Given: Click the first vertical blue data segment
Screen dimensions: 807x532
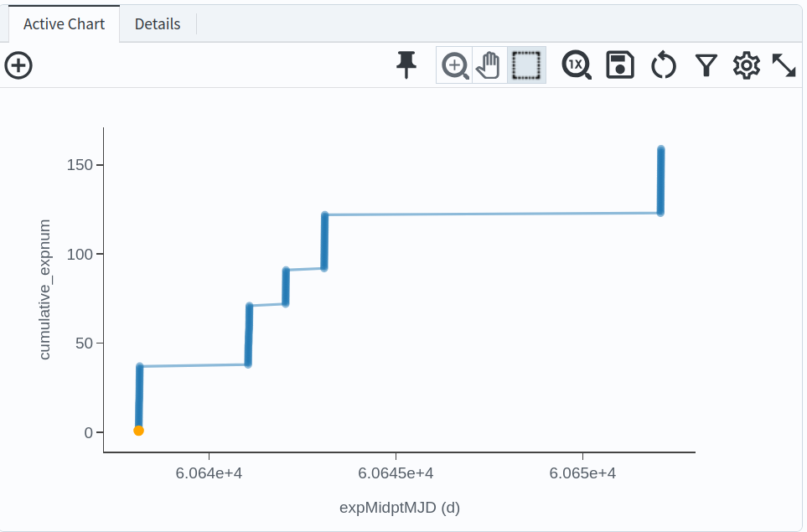Looking at the screenshot, I should (139, 394).
